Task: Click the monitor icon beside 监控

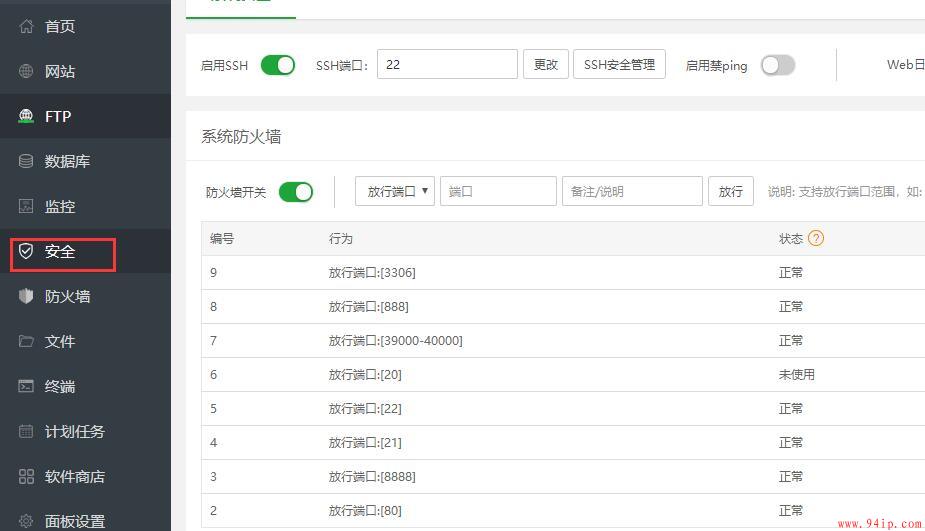Action: (x=26, y=206)
